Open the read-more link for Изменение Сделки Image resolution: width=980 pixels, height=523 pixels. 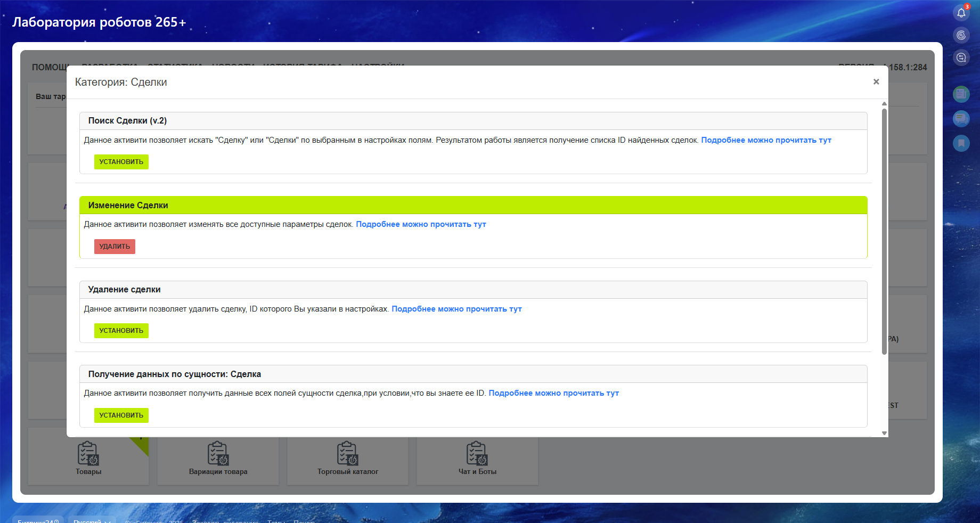pos(421,224)
